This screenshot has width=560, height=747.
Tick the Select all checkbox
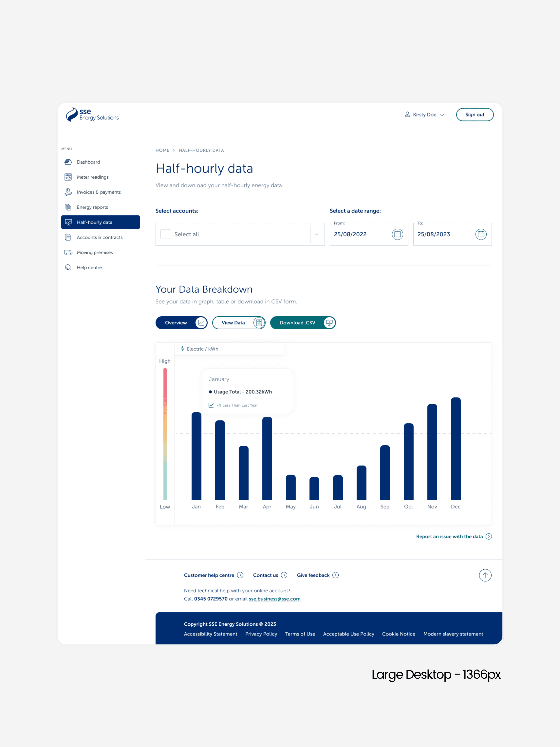pos(165,234)
